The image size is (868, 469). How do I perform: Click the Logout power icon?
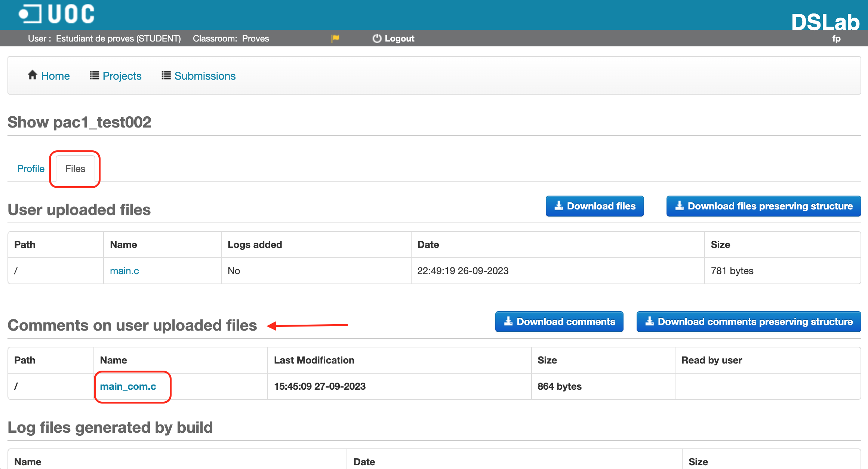377,38
